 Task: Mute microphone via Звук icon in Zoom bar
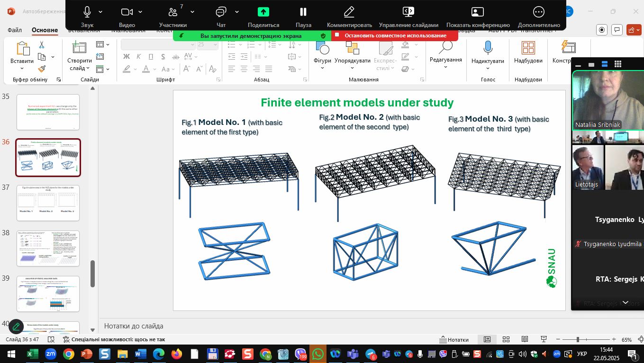(x=87, y=12)
